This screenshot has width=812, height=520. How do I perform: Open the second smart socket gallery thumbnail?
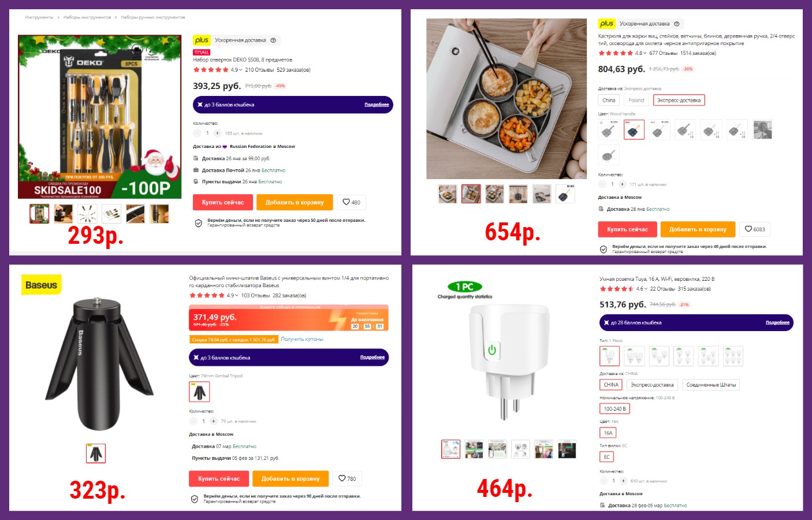[x=474, y=450]
